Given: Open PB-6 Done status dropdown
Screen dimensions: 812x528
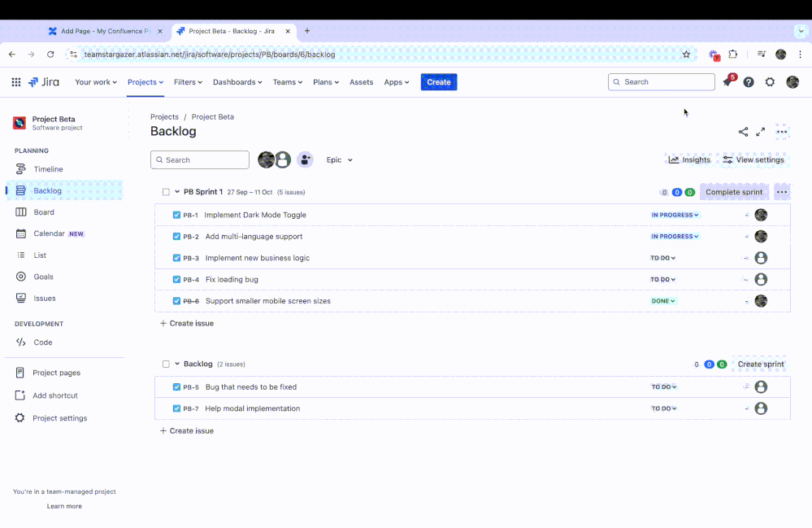Looking at the screenshot, I should (x=663, y=300).
